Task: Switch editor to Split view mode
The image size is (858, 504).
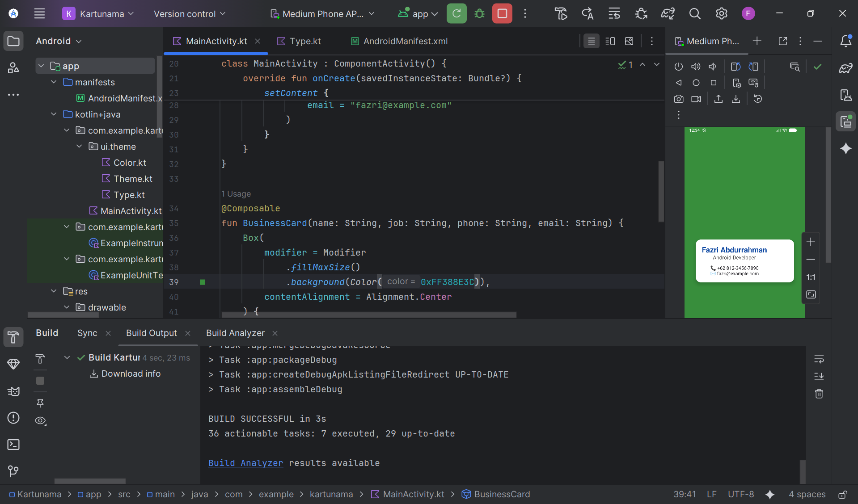Action: click(x=610, y=41)
